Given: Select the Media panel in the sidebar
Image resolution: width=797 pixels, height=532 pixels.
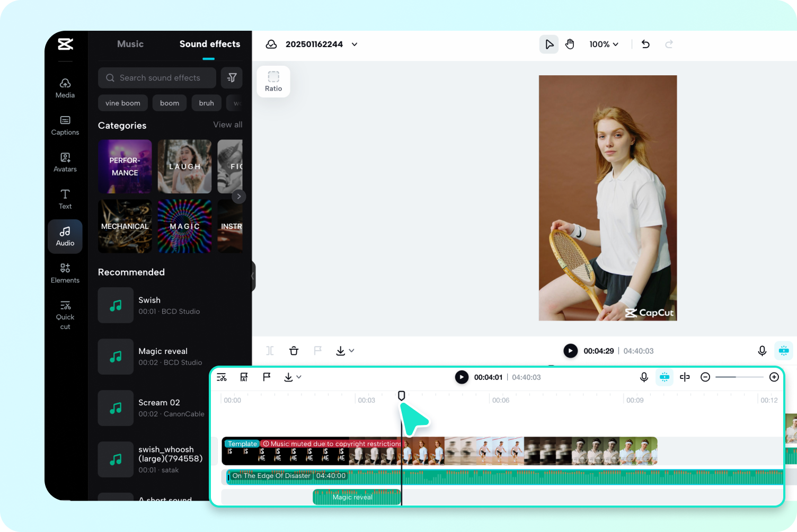Looking at the screenshot, I should 65,87.
